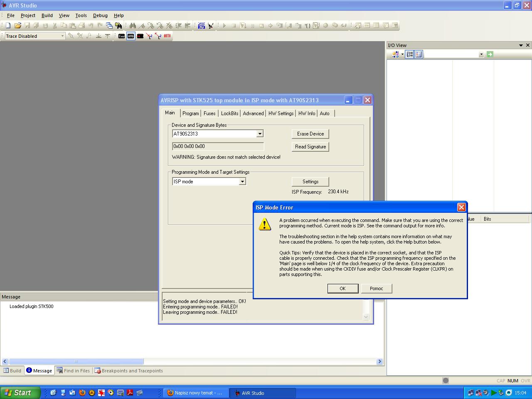Click the binoculars Find icon
Screen dimensions: 532x399
click(x=133, y=25)
